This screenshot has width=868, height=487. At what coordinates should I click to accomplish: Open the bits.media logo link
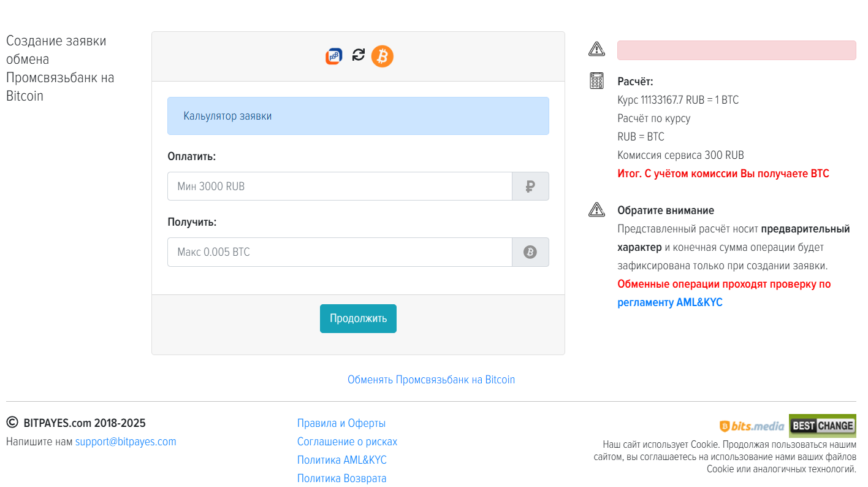752,426
